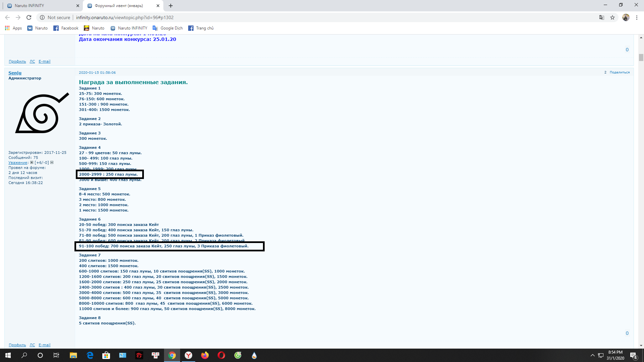The width and height of the screenshot is (644, 362).
Task: Select the text 'Награда за выполненные задания.'
Action: [133, 82]
